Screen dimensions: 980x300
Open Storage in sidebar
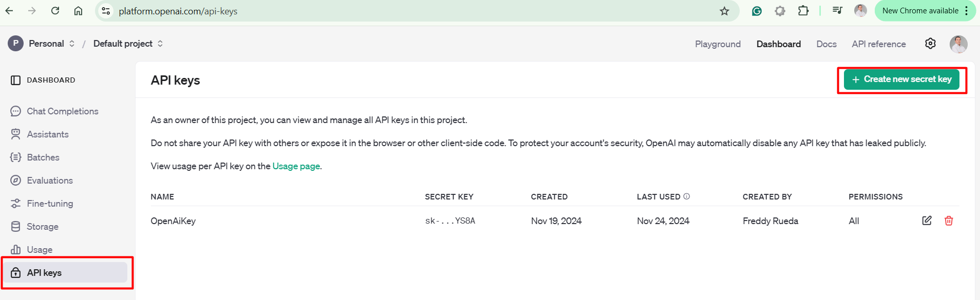(43, 227)
